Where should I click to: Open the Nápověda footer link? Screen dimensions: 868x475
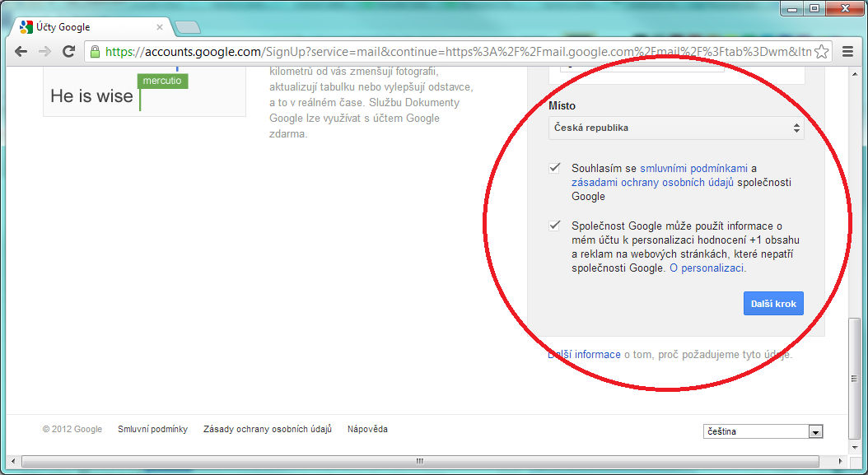(x=367, y=429)
